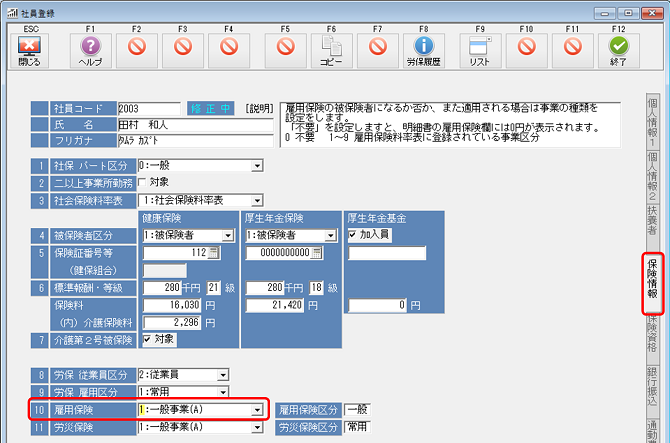Uncheck the 厚生年金基金 加入員 checkbox
The height and width of the screenshot is (443, 670).
(355, 235)
